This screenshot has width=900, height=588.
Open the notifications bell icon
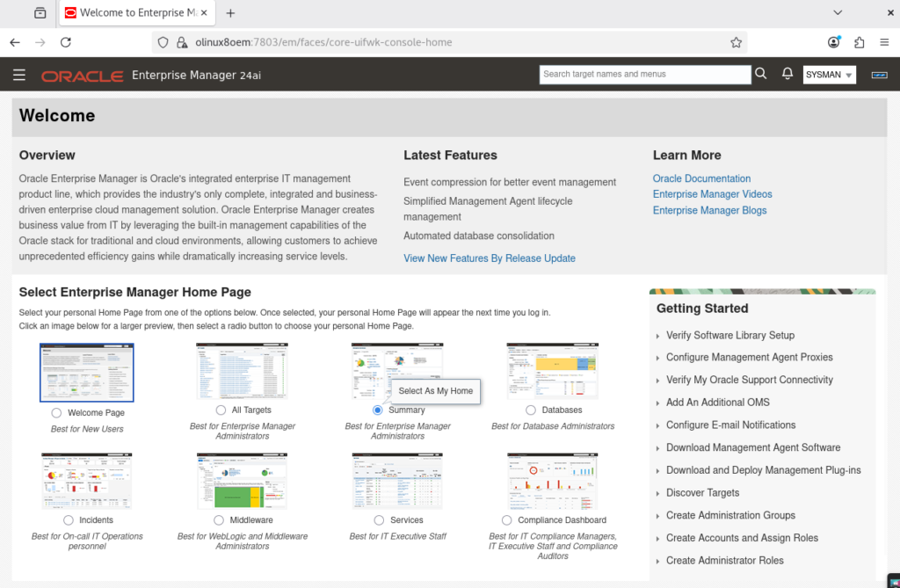coord(787,75)
